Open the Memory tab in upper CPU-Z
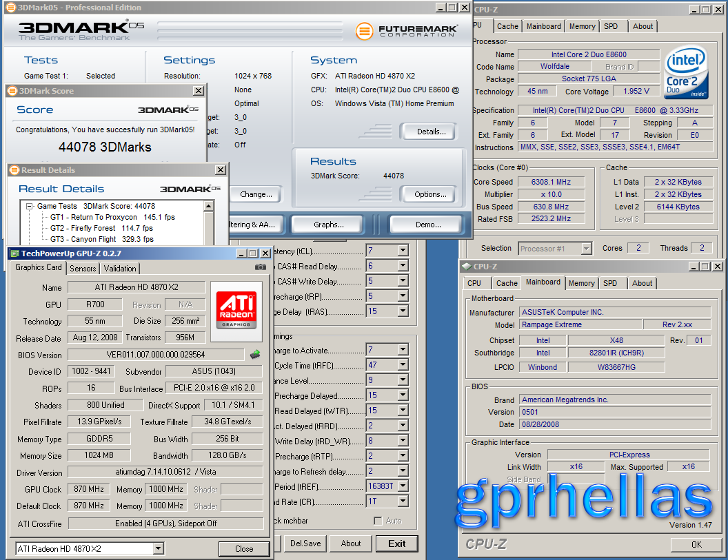This screenshot has width=728, height=560. pos(583,26)
